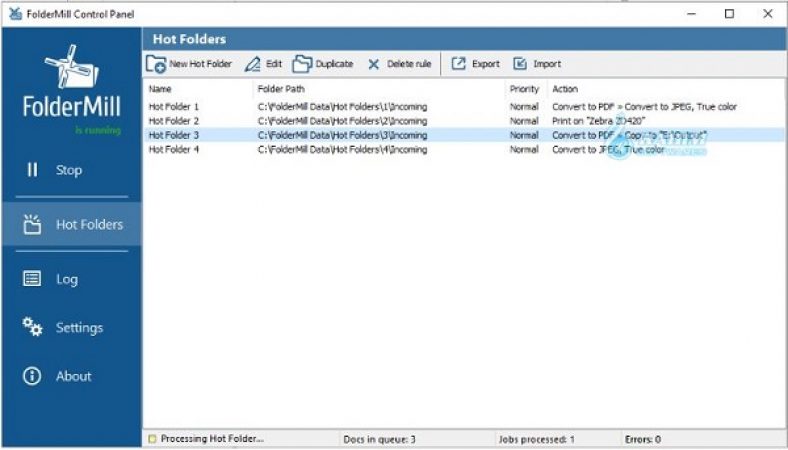Open the Log section label
788x450 pixels.
click(67, 280)
